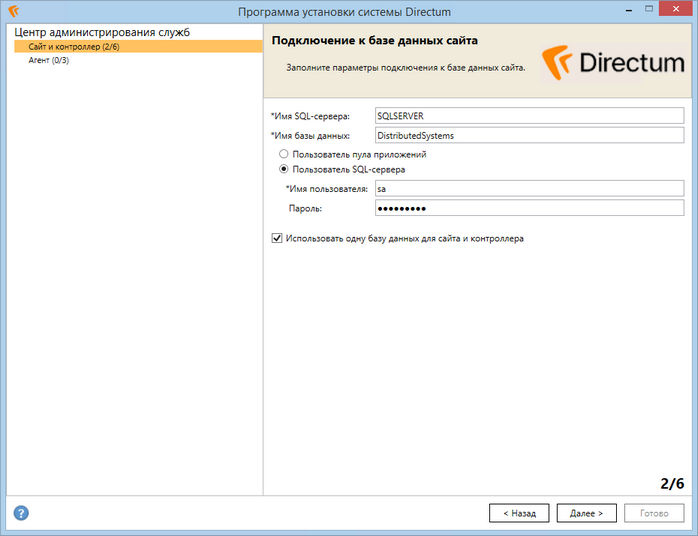Select "Агент (0/3)" step in sidebar
The height and width of the screenshot is (536, 698).
49,60
